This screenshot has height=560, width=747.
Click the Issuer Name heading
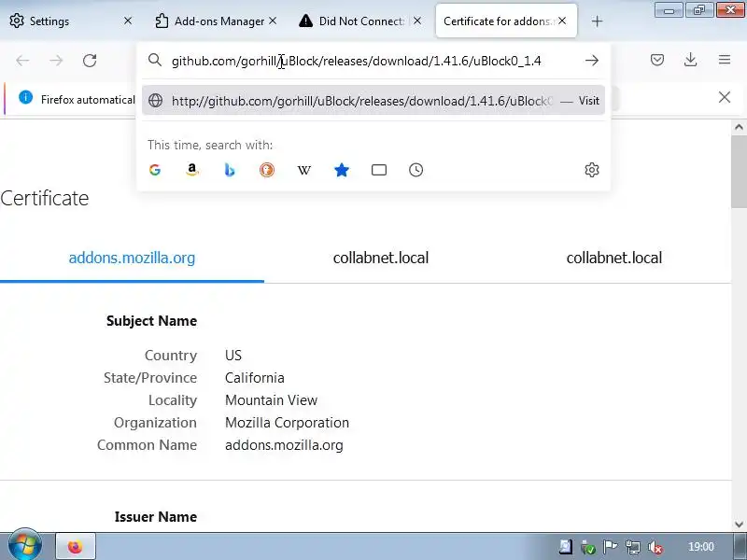156,517
